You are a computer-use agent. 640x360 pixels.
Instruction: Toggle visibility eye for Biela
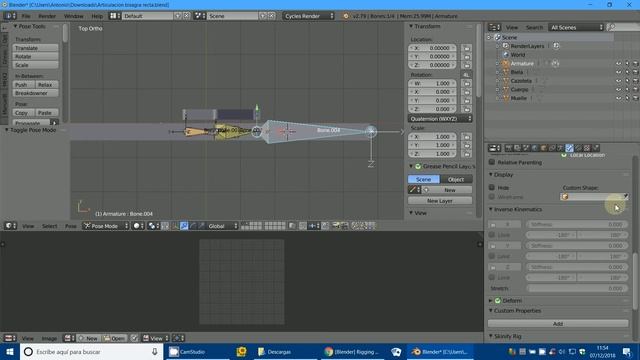tap(619, 72)
